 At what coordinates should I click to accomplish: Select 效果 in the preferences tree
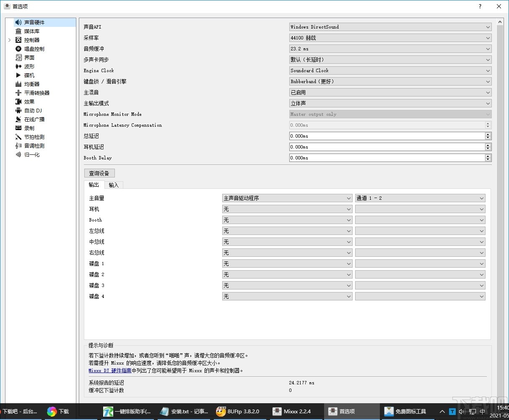coord(29,102)
